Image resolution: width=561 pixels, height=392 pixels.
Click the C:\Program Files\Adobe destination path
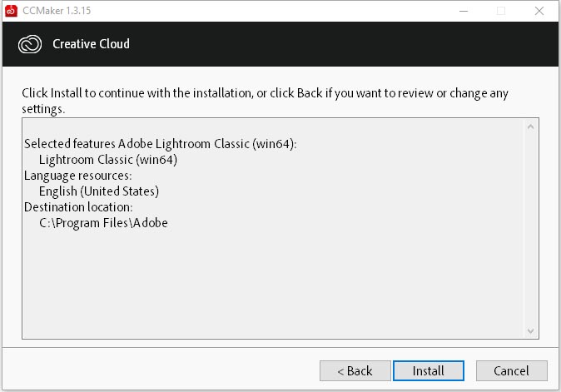point(103,223)
